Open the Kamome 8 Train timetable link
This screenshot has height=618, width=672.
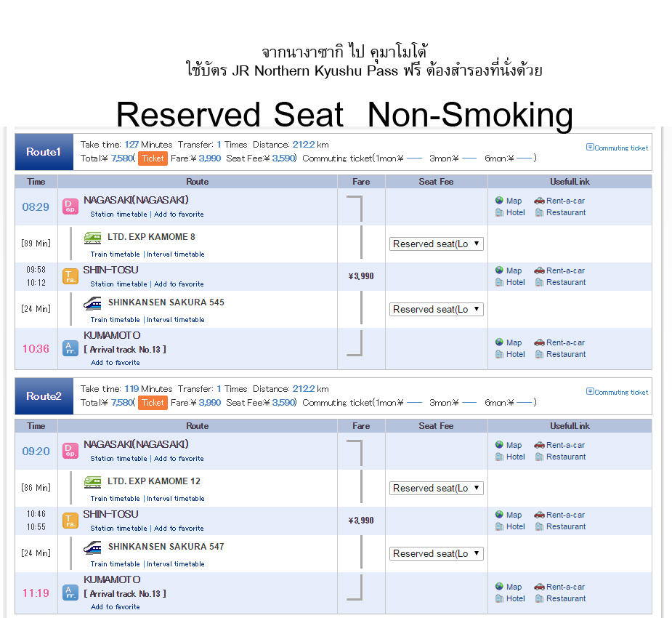click(x=115, y=254)
